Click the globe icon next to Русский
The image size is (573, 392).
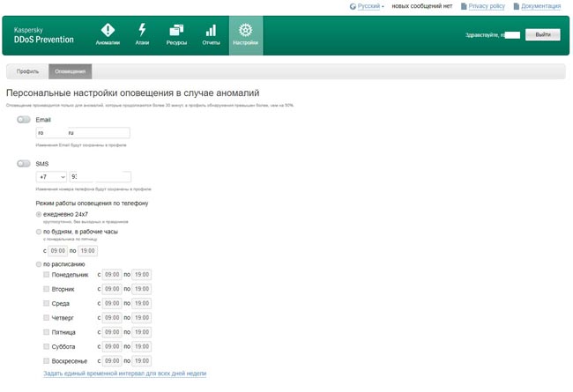pos(353,6)
